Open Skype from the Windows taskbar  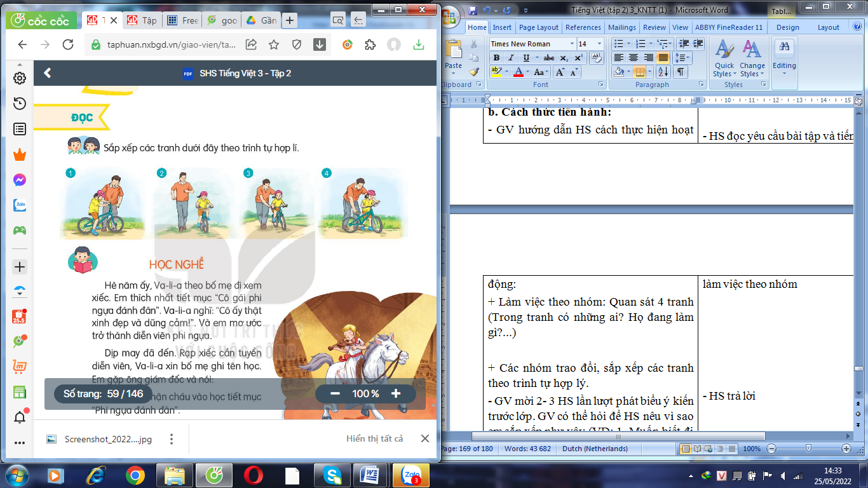[x=332, y=475]
